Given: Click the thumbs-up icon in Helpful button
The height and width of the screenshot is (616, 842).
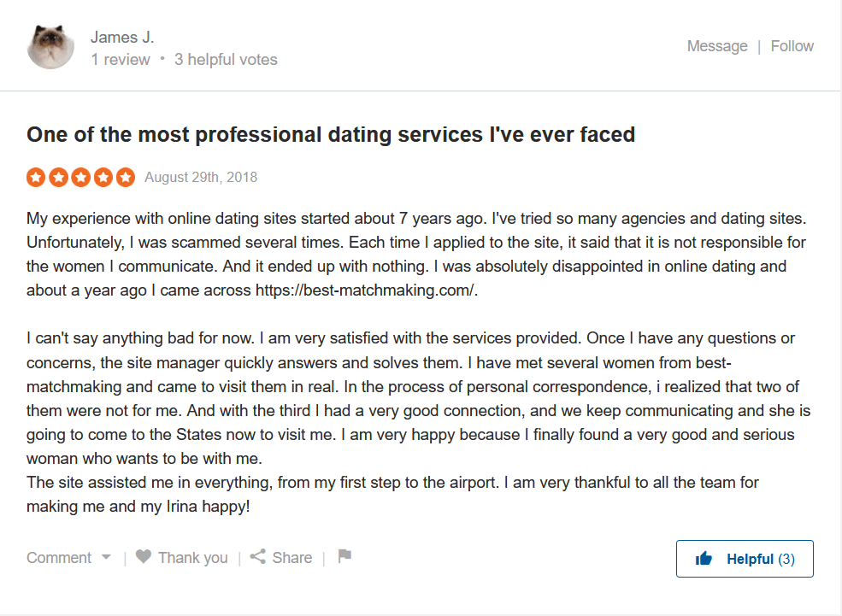Looking at the screenshot, I should [x=704, y=559].
